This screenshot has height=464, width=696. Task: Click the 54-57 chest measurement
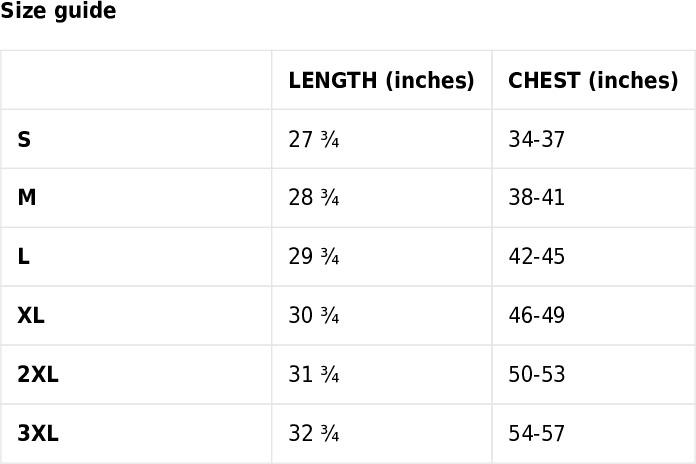pyautogui.click(x=536, y=433)
